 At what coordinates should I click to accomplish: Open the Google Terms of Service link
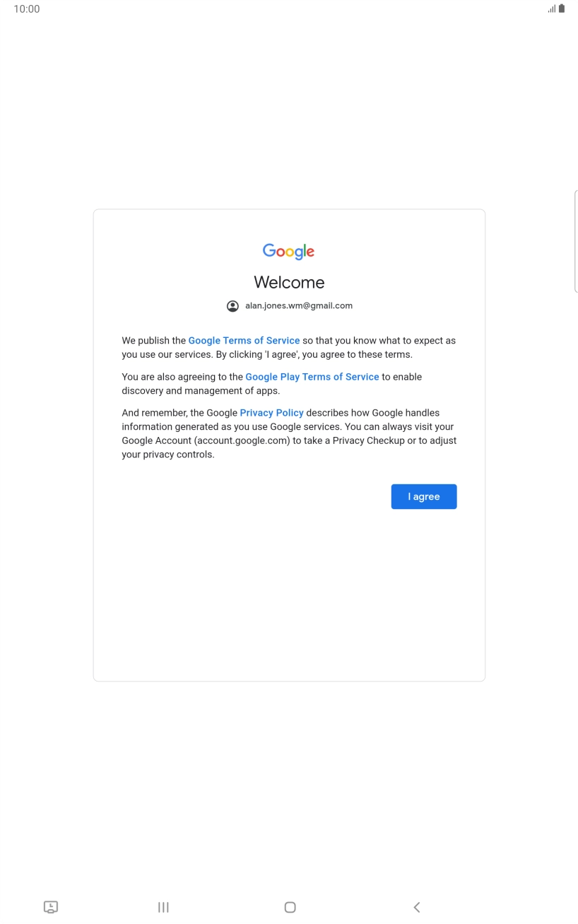point(244,340)
